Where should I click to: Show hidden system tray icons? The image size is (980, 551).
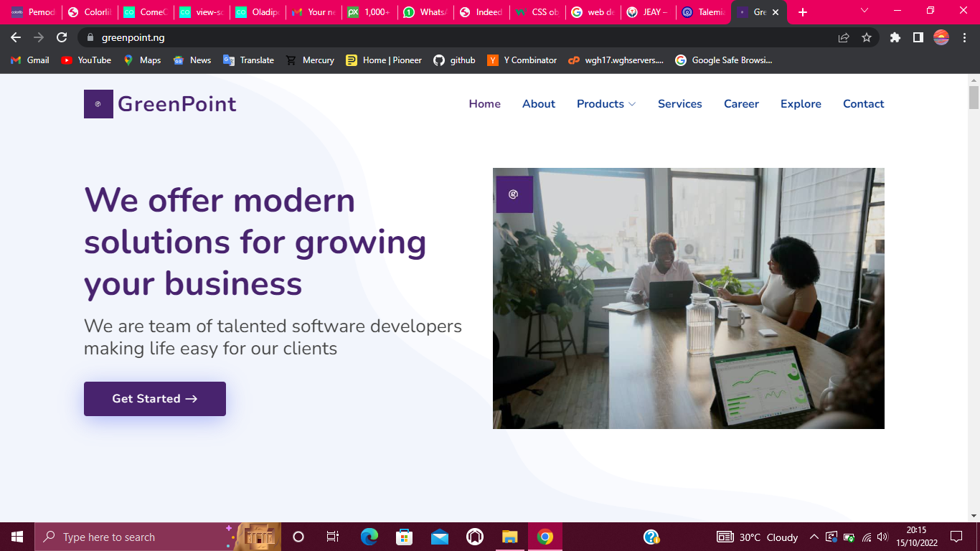pyautogui.click(x=814, y=537)
